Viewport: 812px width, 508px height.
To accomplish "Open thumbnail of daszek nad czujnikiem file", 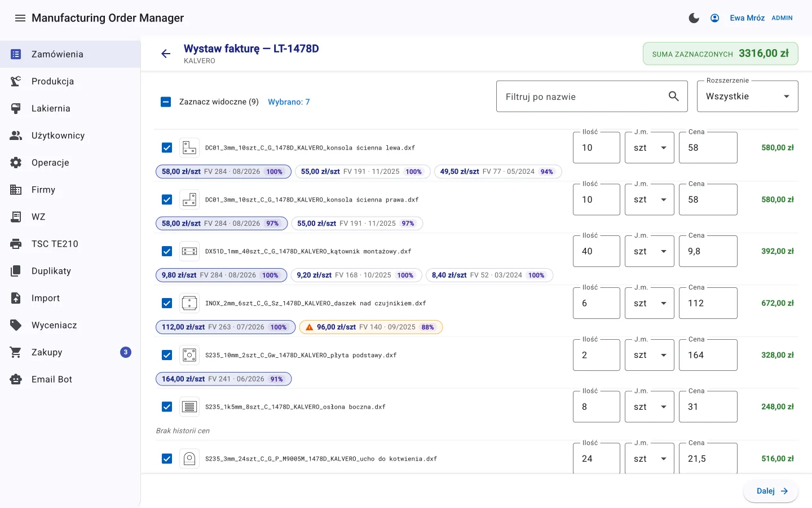I will [x=189, y=303].
